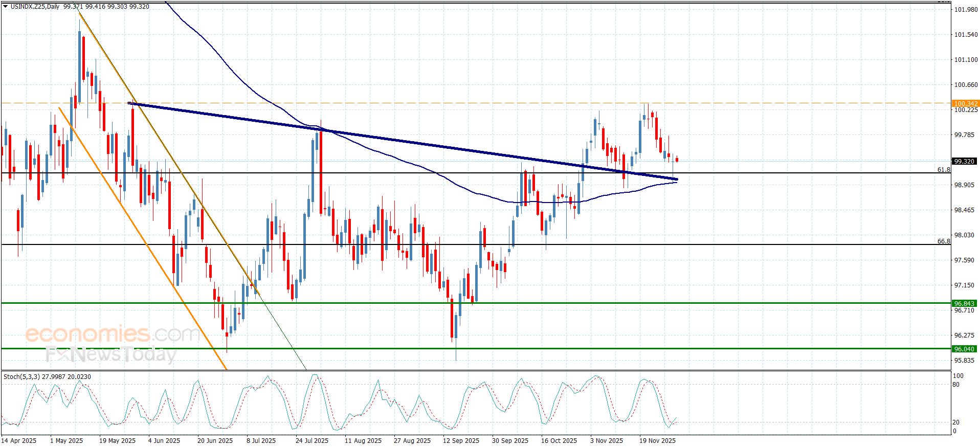Select the green 96.843 price tag
Image resolution: width=980 pixels, height=447 pixels.
pyautogui.click(x=965, y=304)
